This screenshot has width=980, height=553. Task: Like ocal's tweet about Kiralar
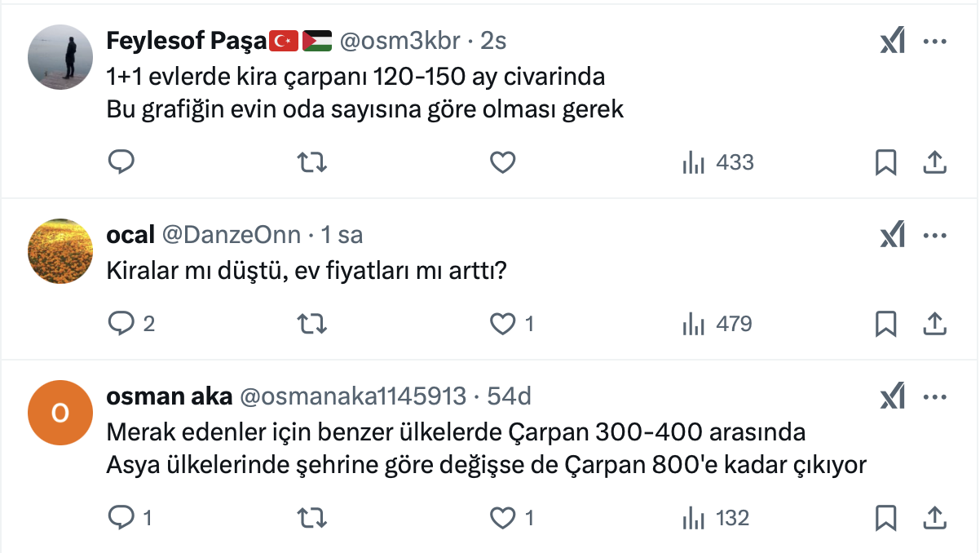[502, 324]
